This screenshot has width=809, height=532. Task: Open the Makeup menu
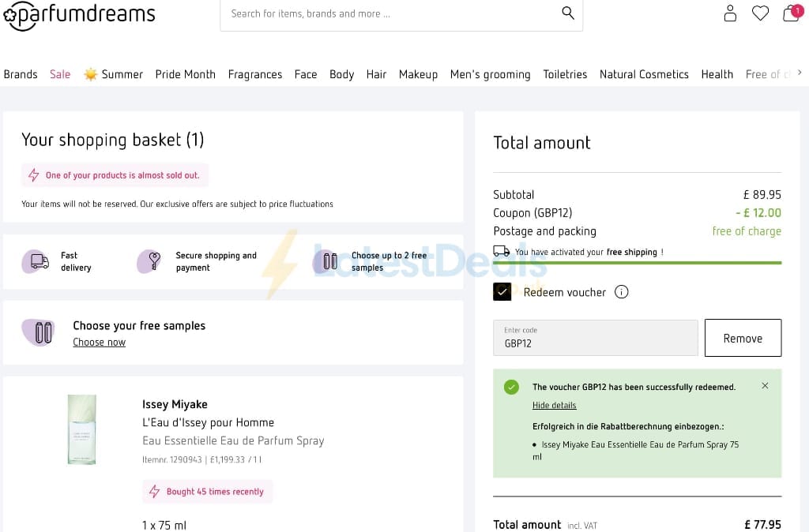[418, 75]
